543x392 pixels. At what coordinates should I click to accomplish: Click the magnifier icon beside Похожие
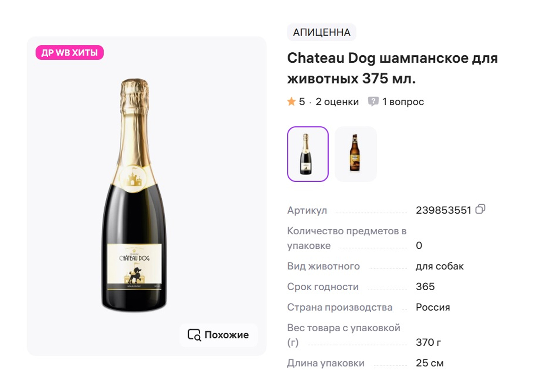194,335
